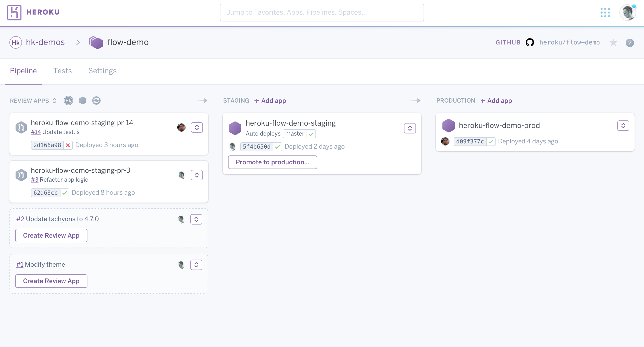
Task: Click the search input field in top nav
Action: coord(322,12)
